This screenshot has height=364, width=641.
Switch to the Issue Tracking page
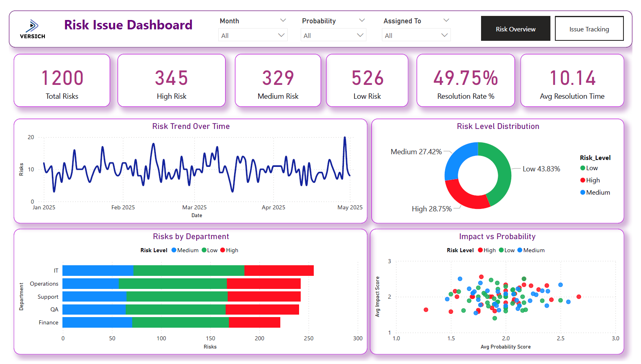(589, 29)
